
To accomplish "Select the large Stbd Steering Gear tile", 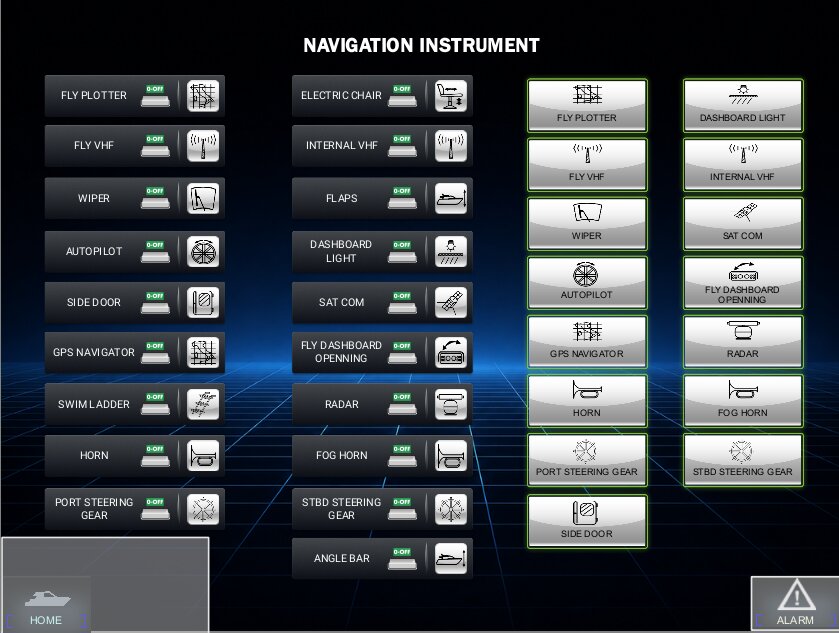I will (x=743, y=460).
